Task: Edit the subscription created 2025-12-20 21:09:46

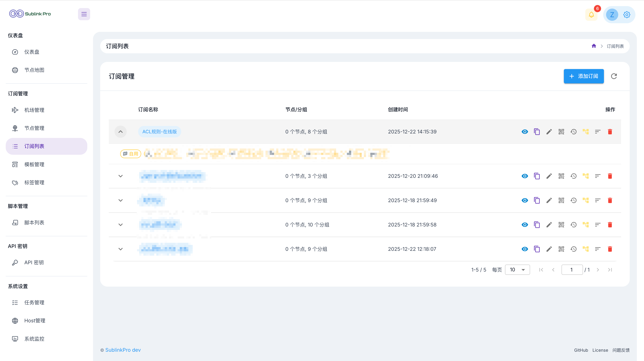Action: [x=549, y=176]
